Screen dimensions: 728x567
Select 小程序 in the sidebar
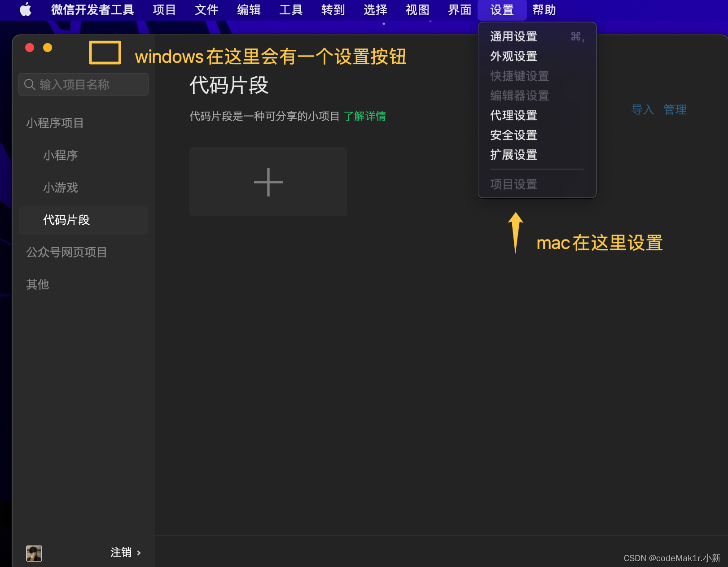[x=61, y=155]
